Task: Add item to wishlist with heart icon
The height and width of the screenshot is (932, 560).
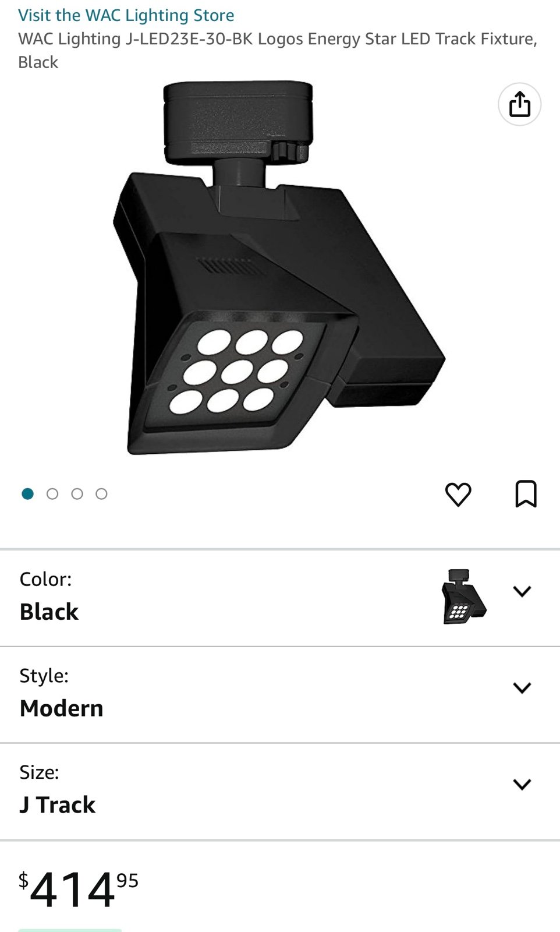Action: [458, 495]
